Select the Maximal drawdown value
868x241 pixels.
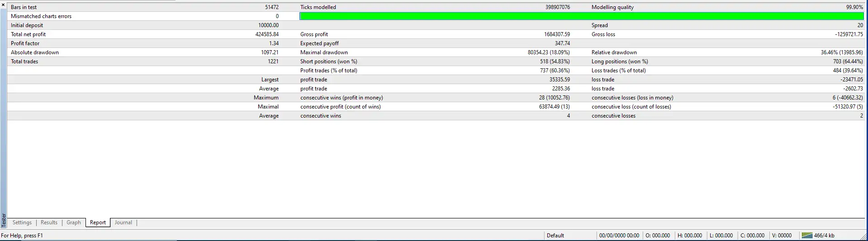(x=548, y=52)
